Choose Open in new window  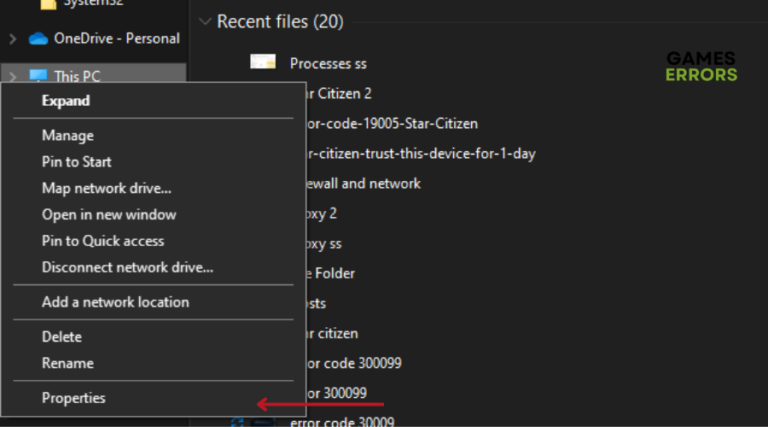pyautogui.click(x=108, y=214)
